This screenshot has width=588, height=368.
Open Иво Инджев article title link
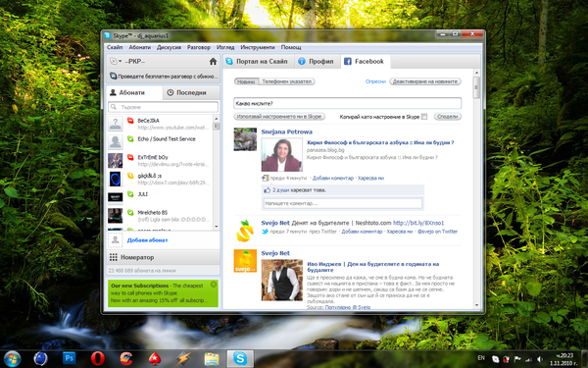coord(372,267)
